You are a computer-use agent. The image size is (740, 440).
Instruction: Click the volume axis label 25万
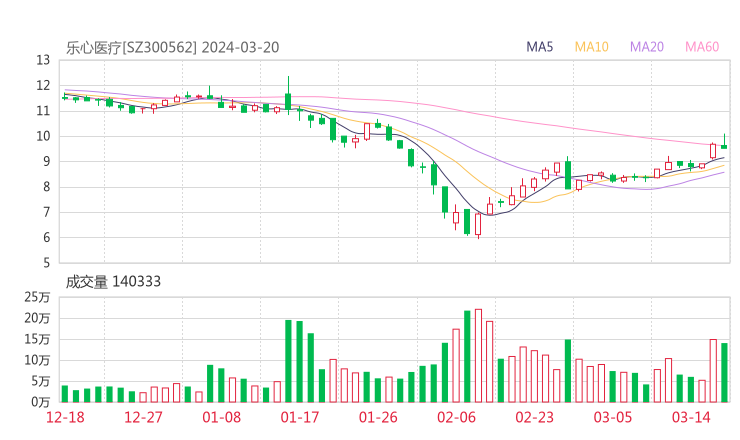[x=37, y=297]
